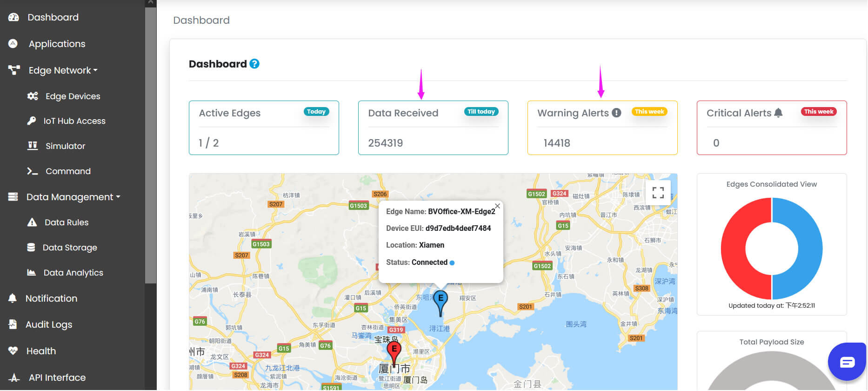Screen dimensions: 868x391
Task: Open Command page
Action: click(x=68, y=171)
